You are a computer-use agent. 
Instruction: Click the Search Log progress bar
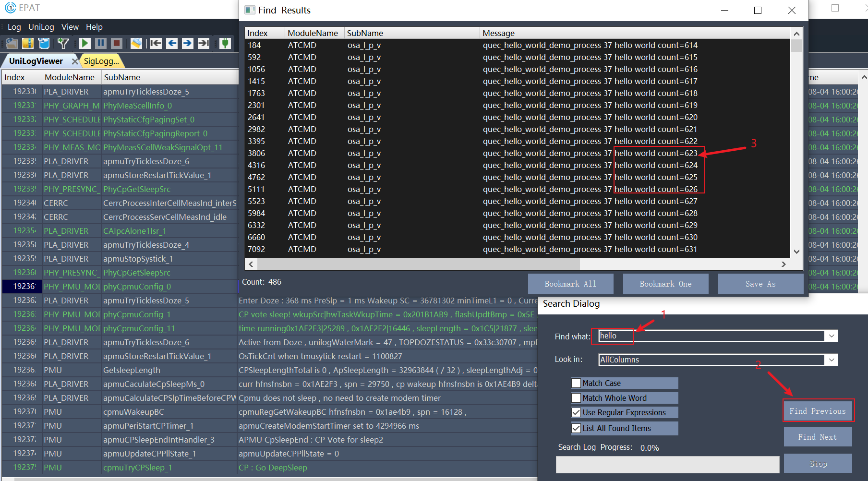[667, 464]
